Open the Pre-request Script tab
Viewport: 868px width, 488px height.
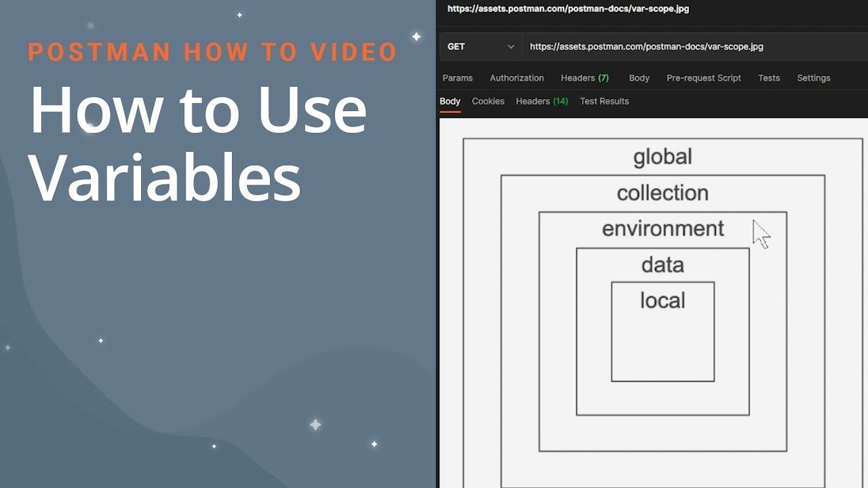click(704, 78)
